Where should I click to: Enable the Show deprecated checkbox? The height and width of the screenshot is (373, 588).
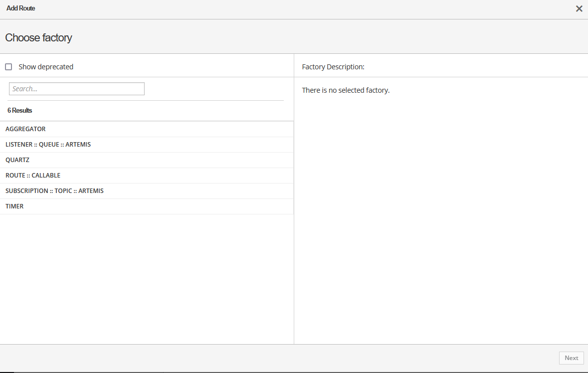[8, 67]
